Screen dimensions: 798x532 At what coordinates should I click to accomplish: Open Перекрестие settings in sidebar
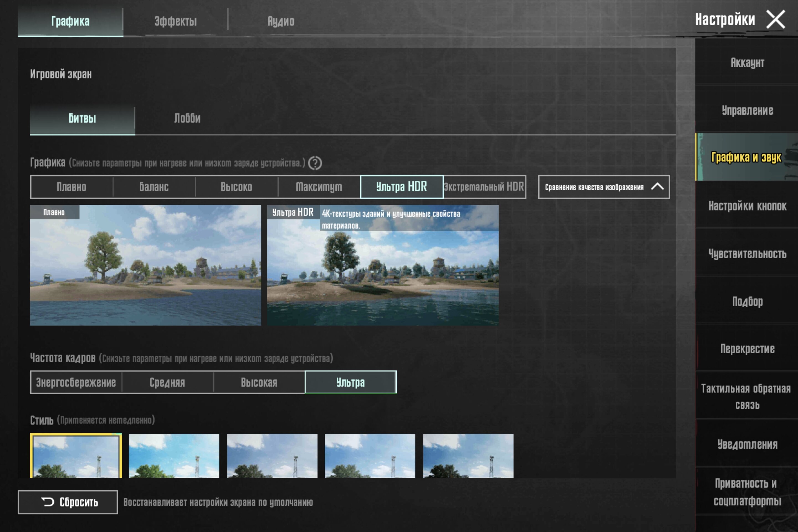747,349
